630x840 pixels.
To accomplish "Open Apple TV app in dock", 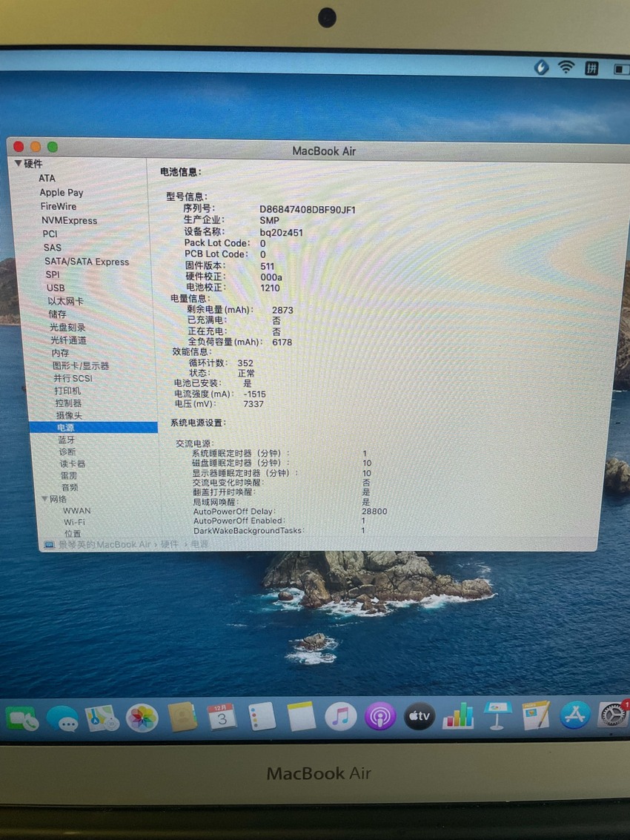I will click(420, 715).
